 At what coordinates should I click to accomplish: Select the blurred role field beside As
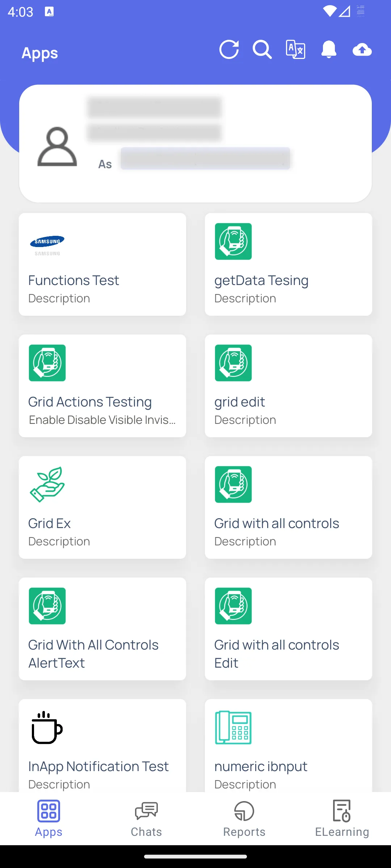coord(205,158)
